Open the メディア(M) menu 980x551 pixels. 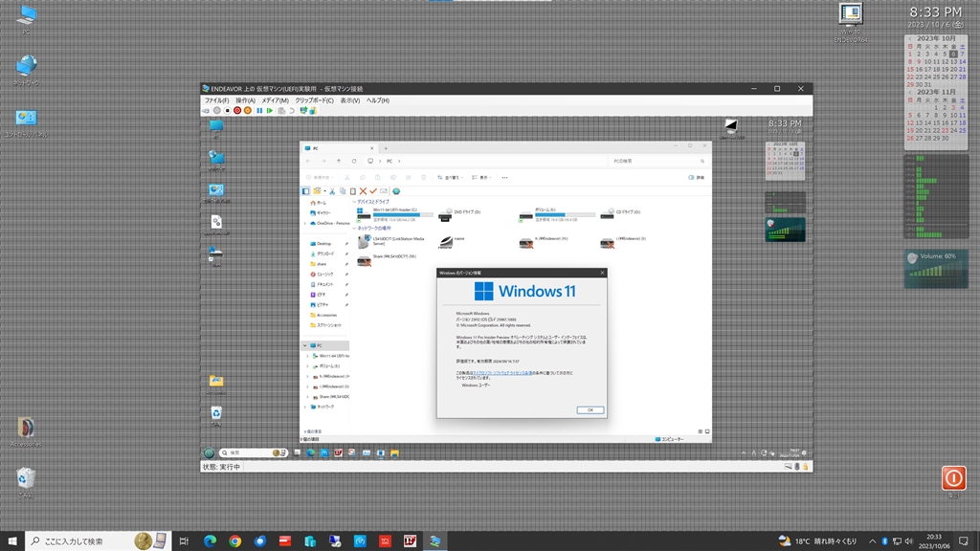[x=275, y=99]
